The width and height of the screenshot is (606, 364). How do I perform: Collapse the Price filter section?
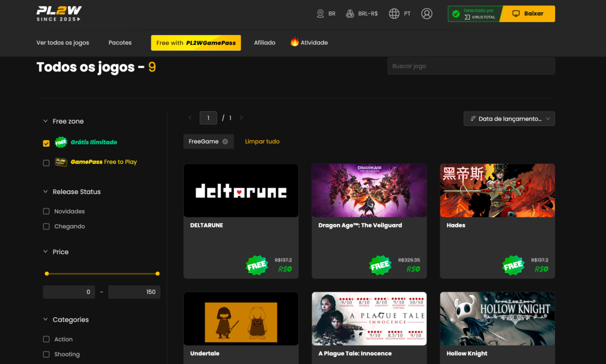tap(45, 251)
